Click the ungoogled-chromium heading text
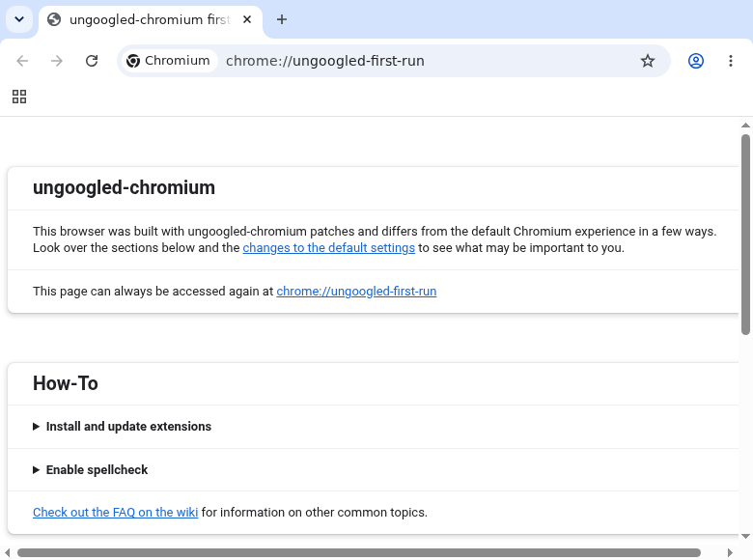Viewport: 753px width, 560px height. tap(124, 187)
